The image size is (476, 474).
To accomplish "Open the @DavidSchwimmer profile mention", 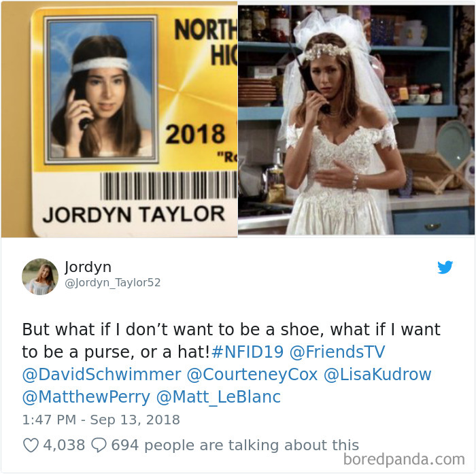I will pyautogui.click(x=102, y=374).
